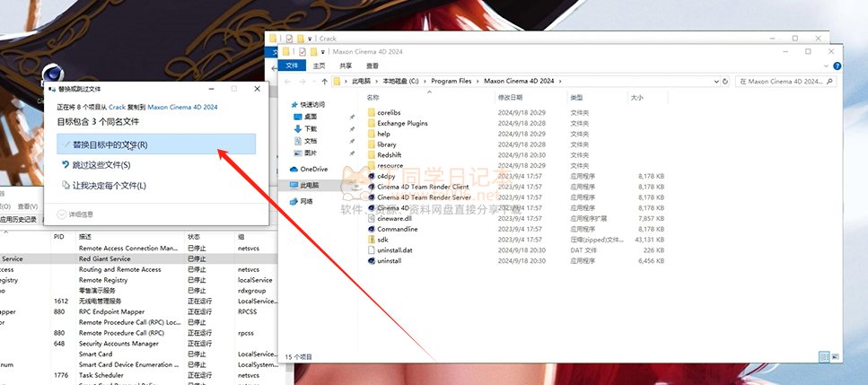
Task: Expand the ribbon chevron
Action: (828, 66)
